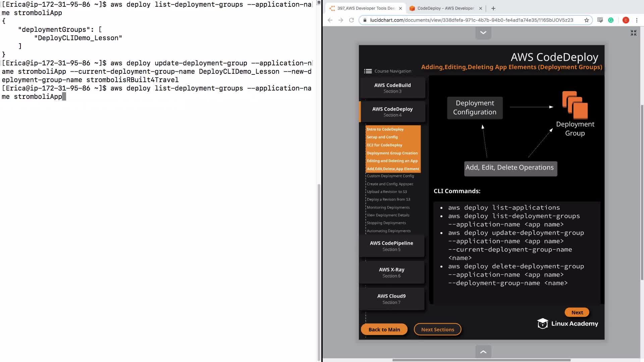
Task: Open a new browser tab
Action: (x=493, y=8)
